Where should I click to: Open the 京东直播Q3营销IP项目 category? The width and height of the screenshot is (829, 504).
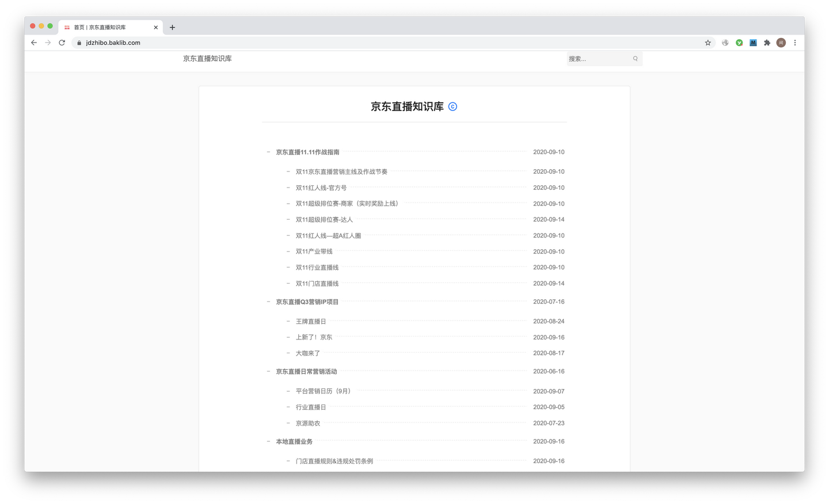(x=307, y=301)
